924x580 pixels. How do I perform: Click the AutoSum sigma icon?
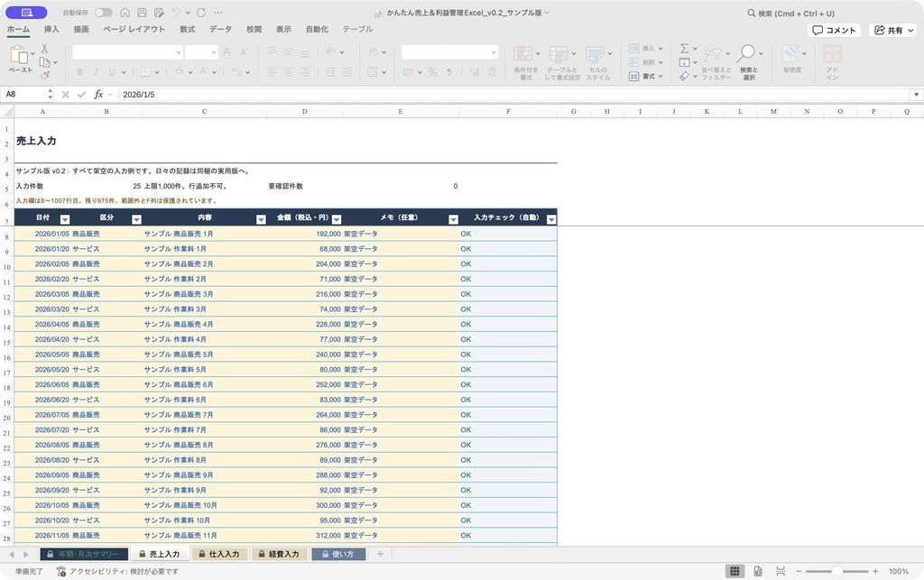(x=685, y=49)
